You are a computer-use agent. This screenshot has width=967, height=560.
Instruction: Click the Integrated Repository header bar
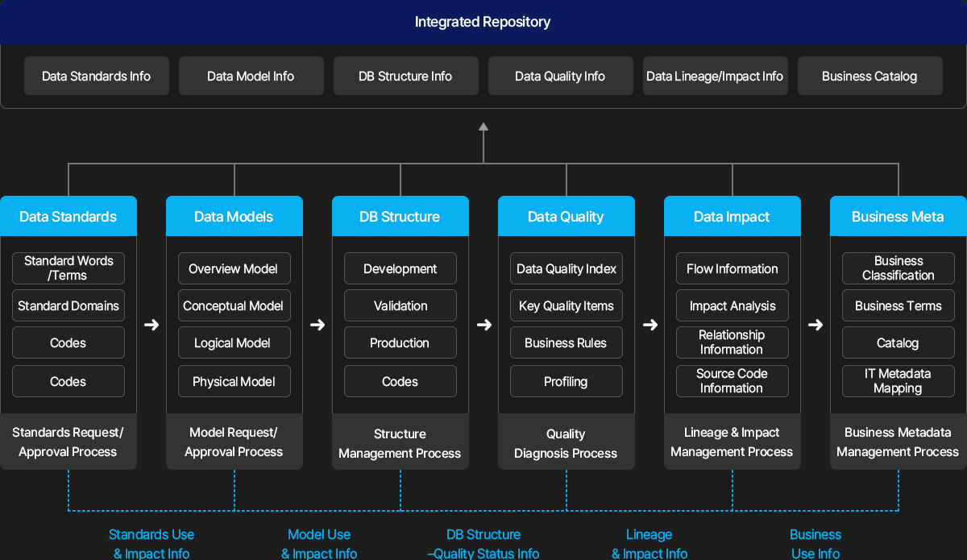pyautogui.click(x=483, y=22)
